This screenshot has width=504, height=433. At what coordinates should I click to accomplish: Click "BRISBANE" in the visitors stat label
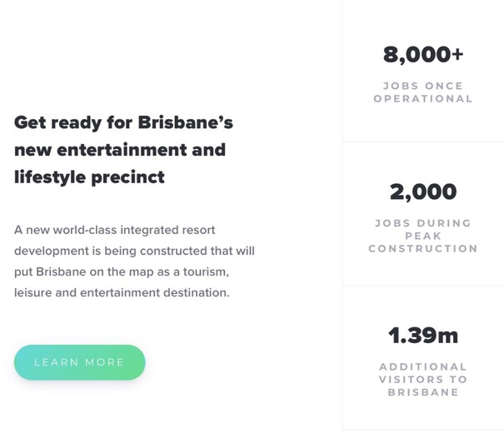[x=423, y=392]
